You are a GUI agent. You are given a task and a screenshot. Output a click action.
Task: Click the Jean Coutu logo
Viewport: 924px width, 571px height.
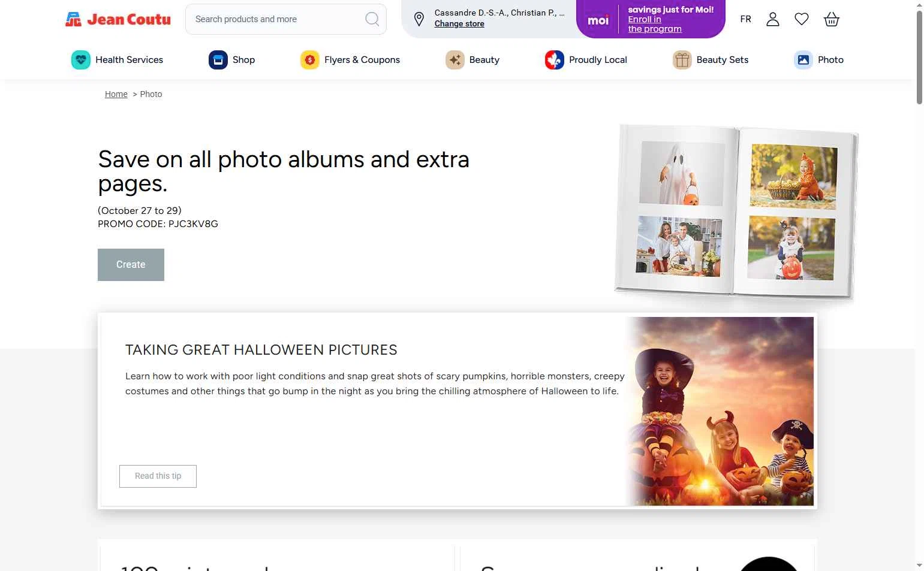118,19
